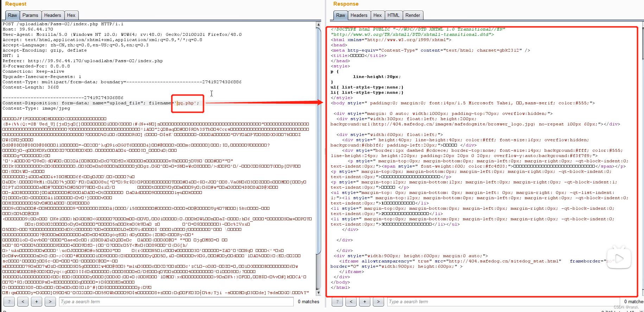This screenshot has height=312, width=644.
Task: Click the response search help '?' button
Action: (337, 301)
